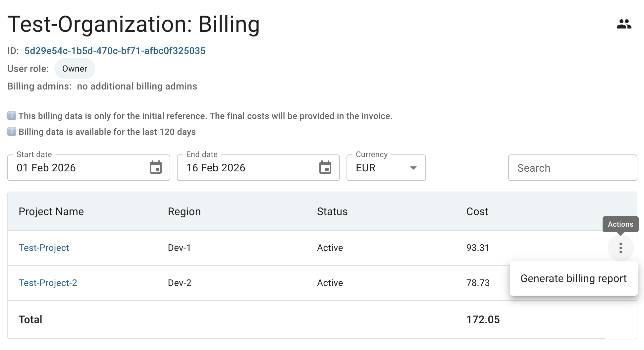Click the info icon beside the invoice notice

tap(12, 116)
